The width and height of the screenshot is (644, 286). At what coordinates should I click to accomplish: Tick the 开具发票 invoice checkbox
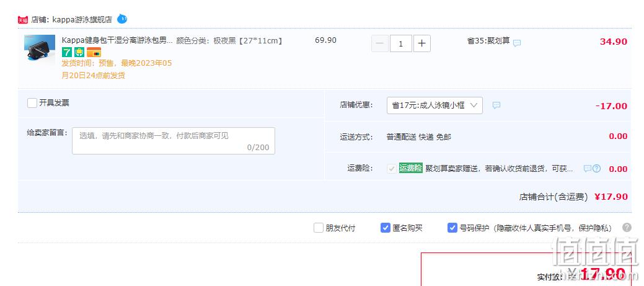click(32, 103)
